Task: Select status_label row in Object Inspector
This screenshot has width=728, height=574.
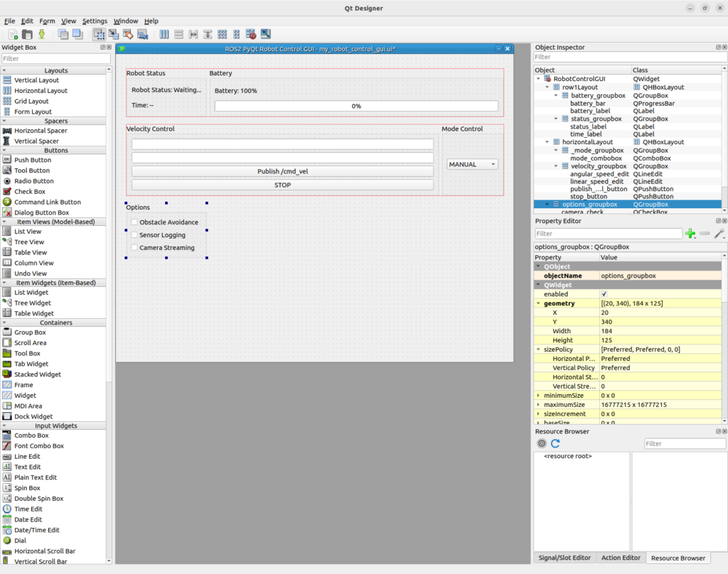Action: pos(628,126)
